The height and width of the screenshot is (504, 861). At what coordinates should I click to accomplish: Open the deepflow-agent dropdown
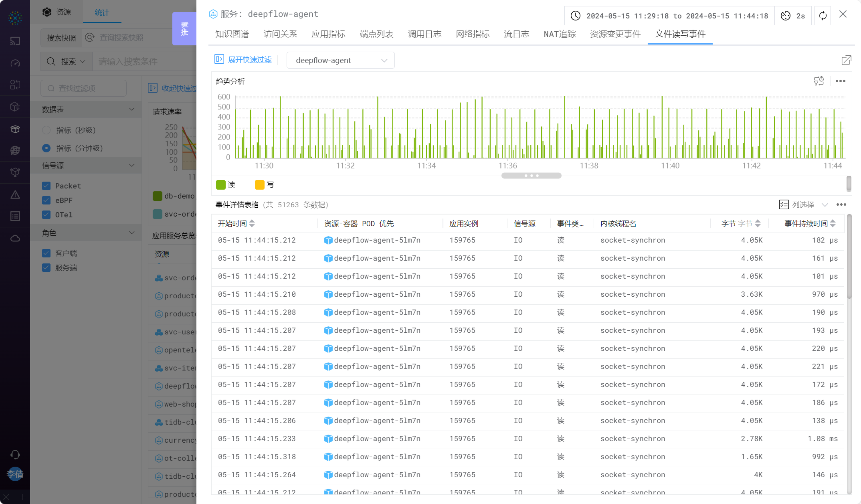[340, 60]
